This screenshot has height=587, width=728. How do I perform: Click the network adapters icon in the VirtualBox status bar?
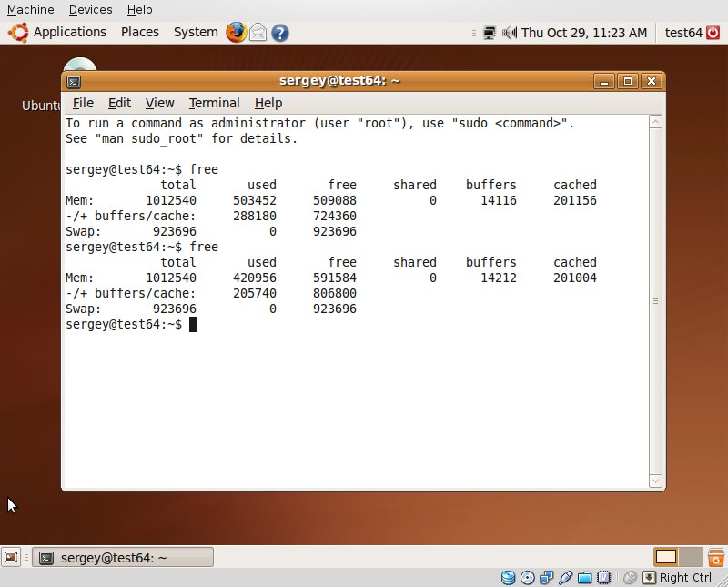pos(547,577)
